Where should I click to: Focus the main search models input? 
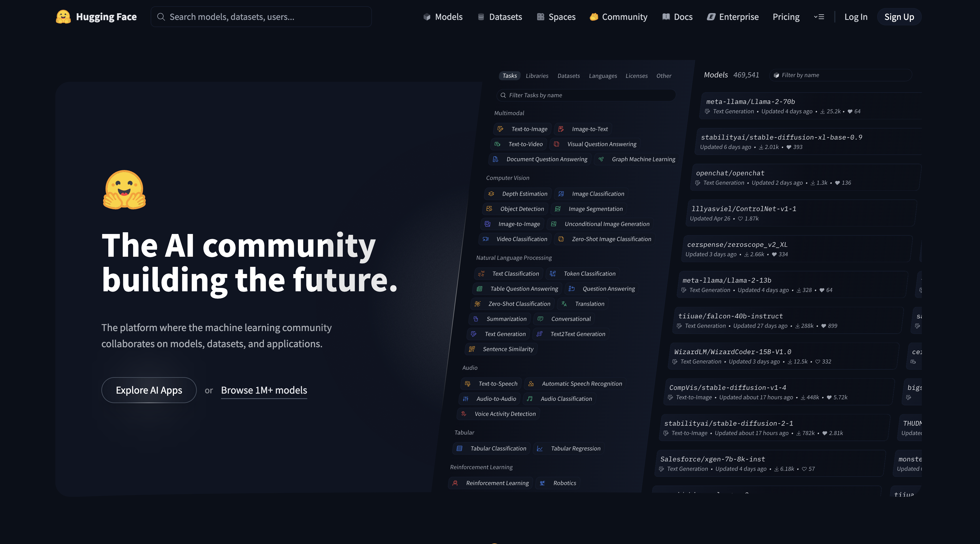261,17
